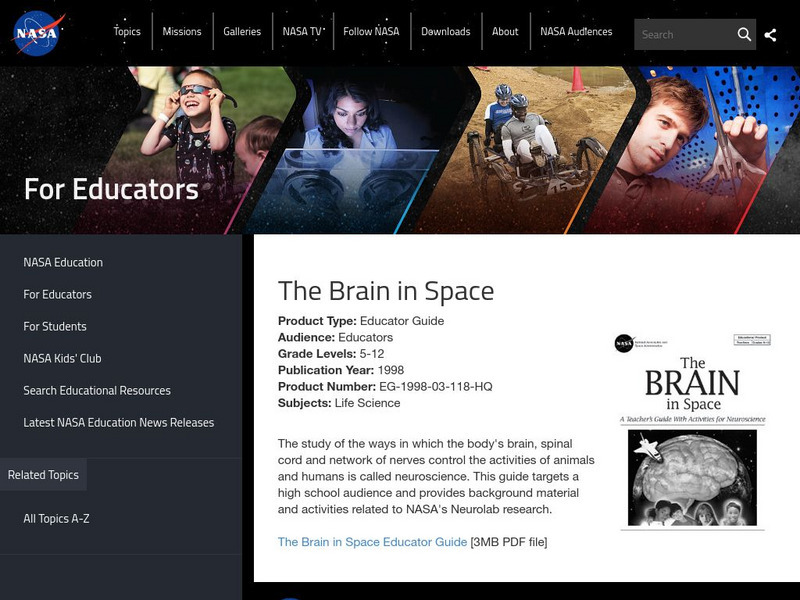Click the For Educators banner heading

(111, 189)
